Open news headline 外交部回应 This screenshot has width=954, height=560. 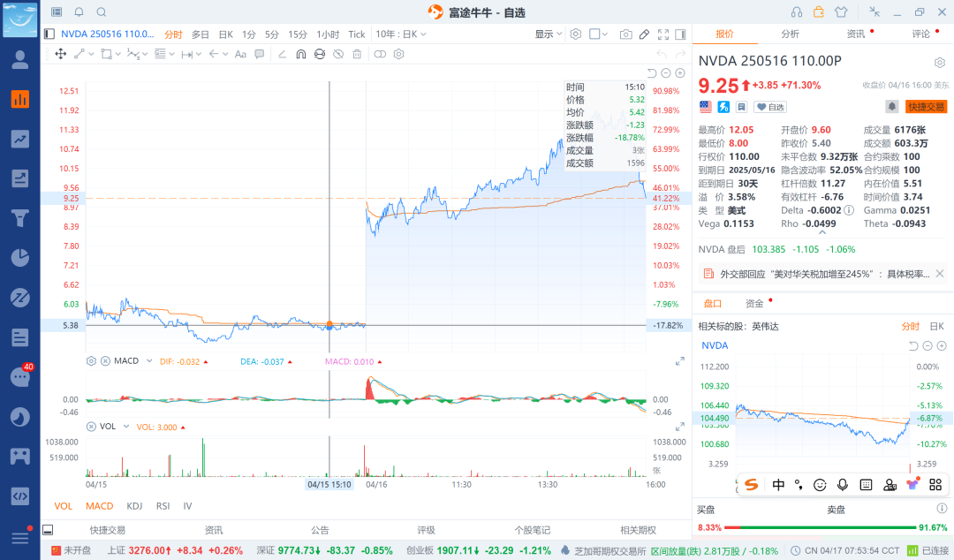click(x=824, y=274)
